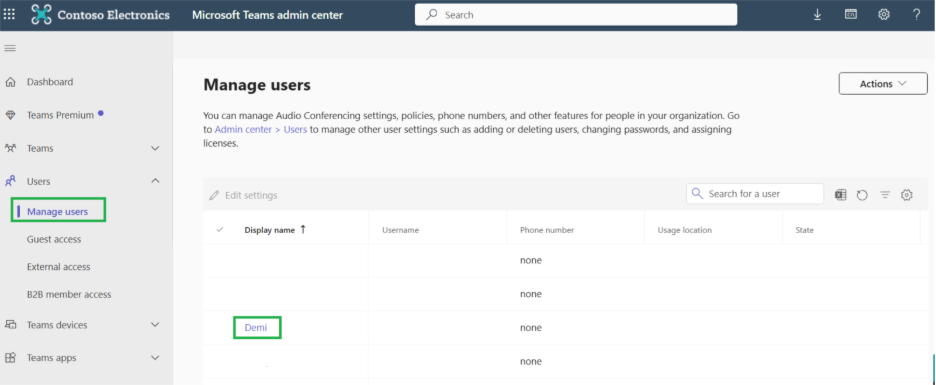Click the Phone number column header

coord(547,230)
